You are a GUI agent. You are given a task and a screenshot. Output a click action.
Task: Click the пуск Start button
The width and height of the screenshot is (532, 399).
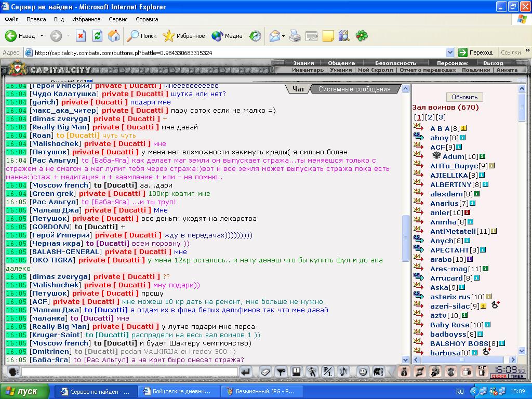[24, 392]
